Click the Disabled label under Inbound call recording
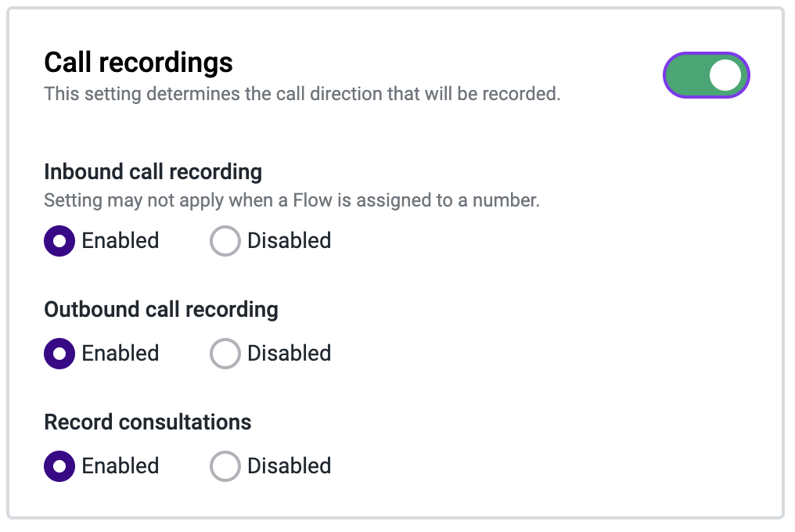Image resolution: width=795 pixels, height=532 pixels. (289, 241)
